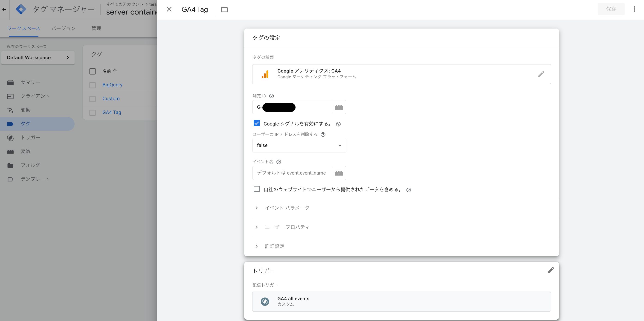Insert a variable into the 測定 ID field
The width and height of the screenshot is (644, 321).
click(x=339, y=107)
